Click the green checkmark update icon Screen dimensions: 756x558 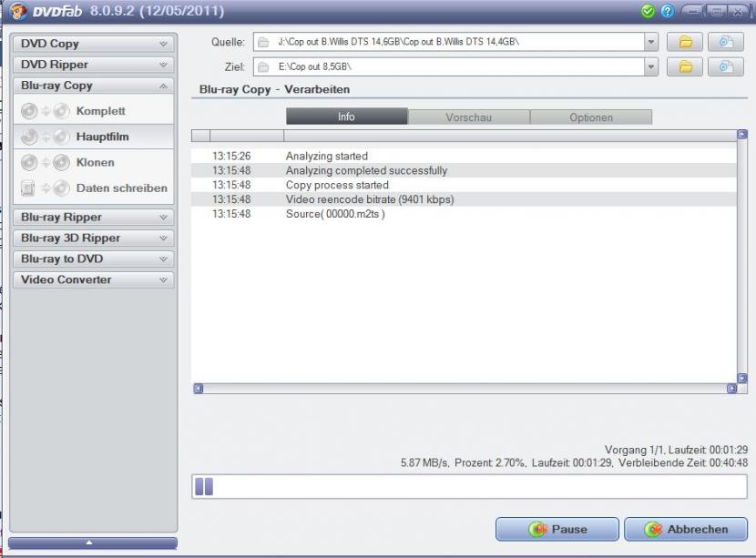point(648,11)
